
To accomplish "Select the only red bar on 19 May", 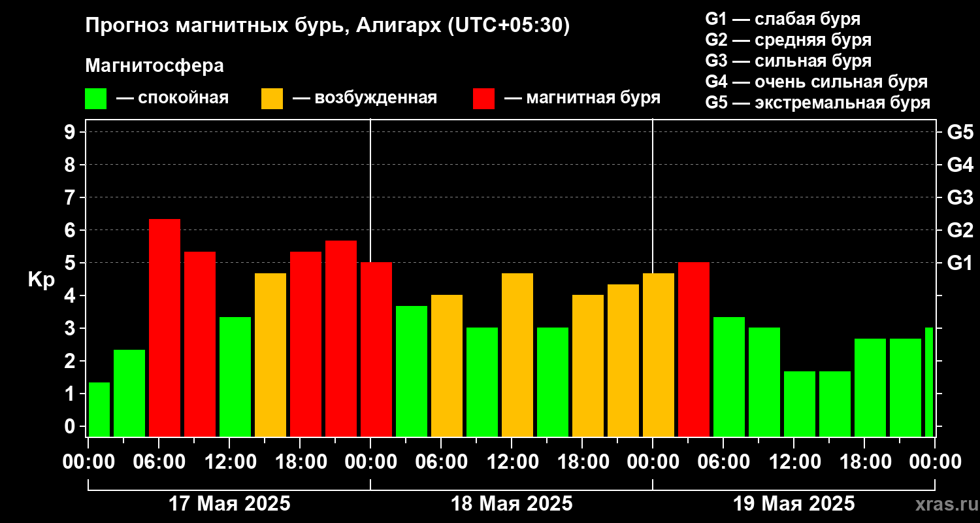I will point(694,349).
